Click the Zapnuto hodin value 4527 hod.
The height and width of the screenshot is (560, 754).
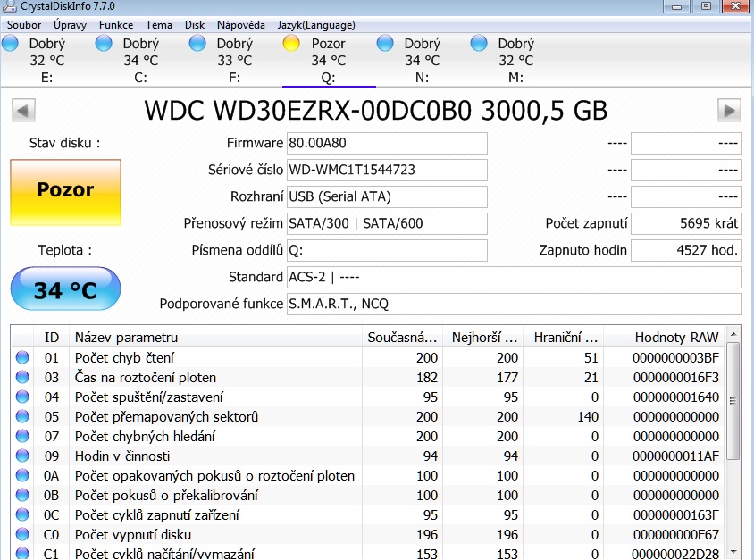click(x=686, y=250)
